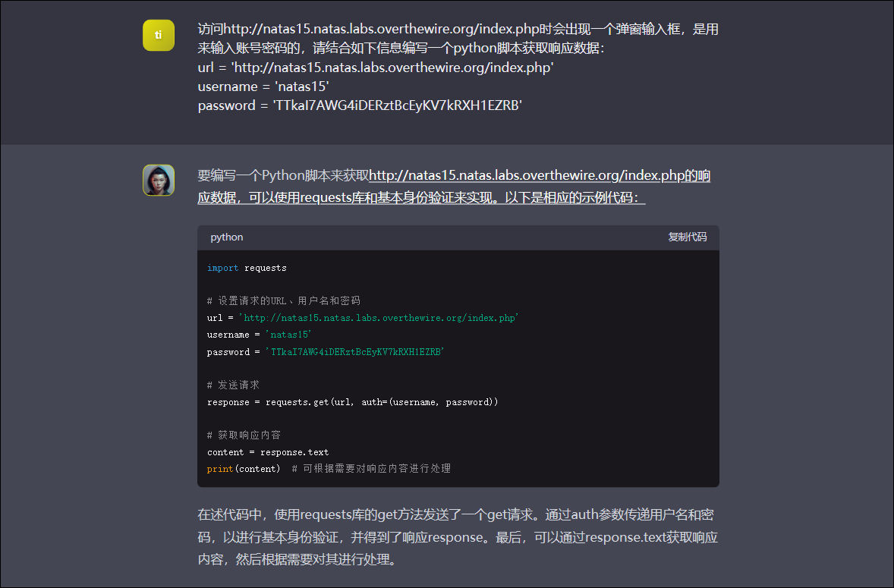
Task: Click the assistant's profile picture avatar
Action: pos(158,180)
